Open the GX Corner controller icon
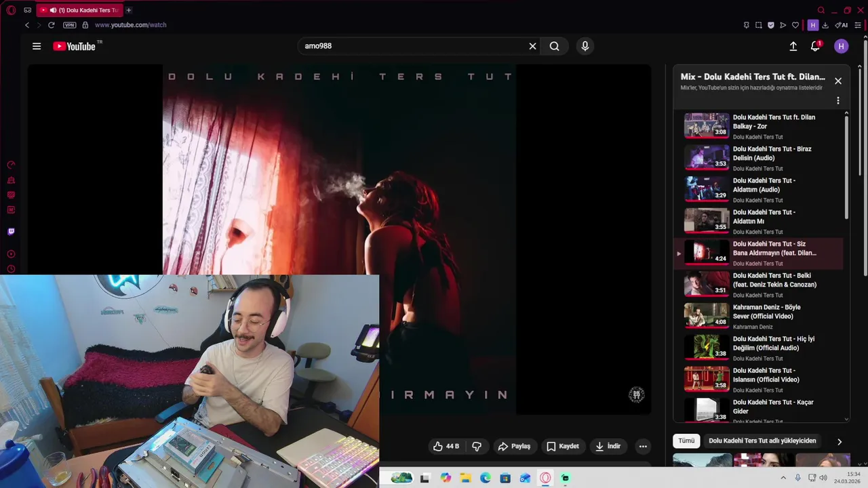Viewport: 868px width, 488px height. pyautogui.click(x=27, y=10)
